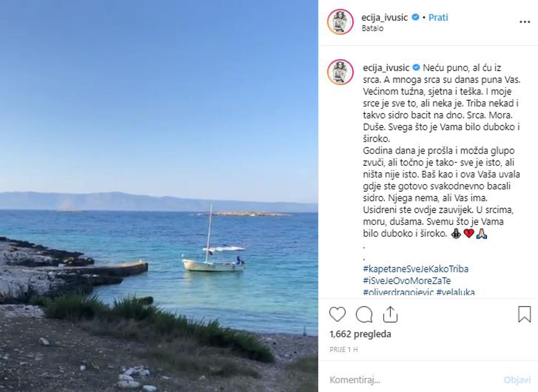This screenshot has width=538, height=392.
Task: Submit comment with Objavi button
Action: [517, 380]
